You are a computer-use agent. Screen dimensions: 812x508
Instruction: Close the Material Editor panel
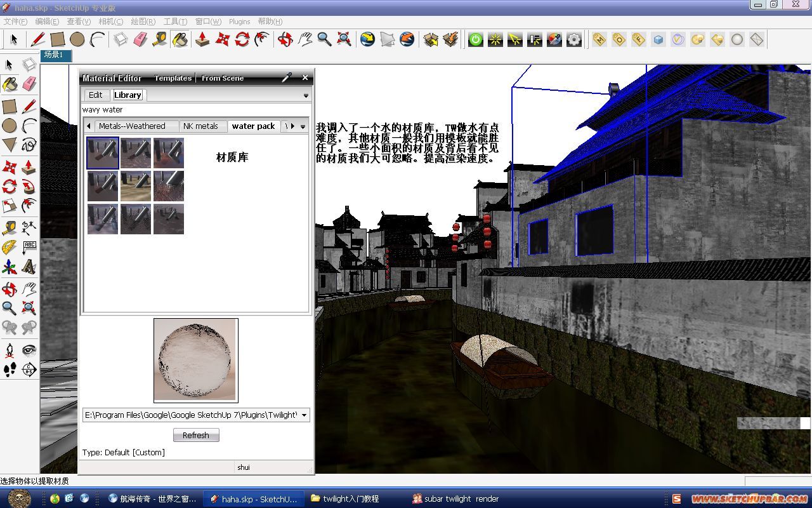(x=305, y=77)
